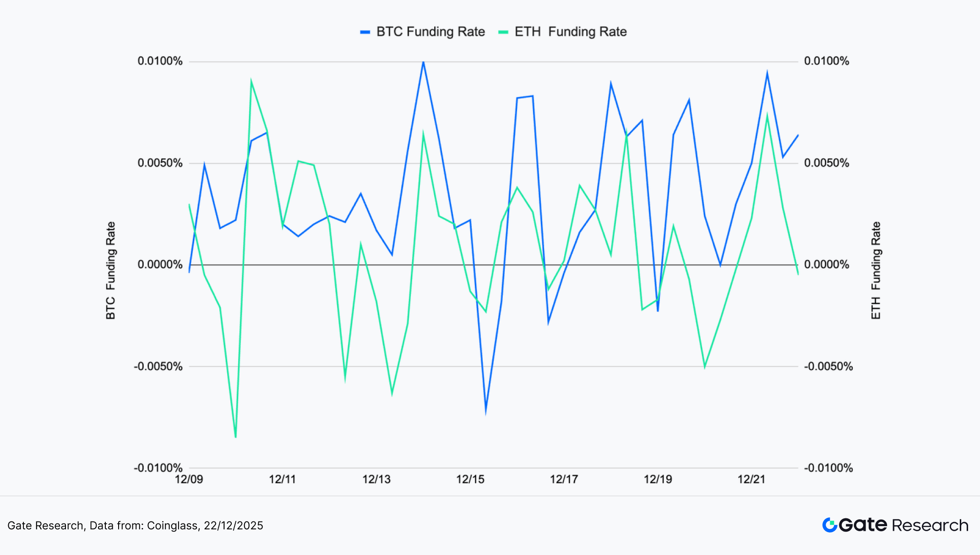Click the blue BTC legend marker

(365, 32)
